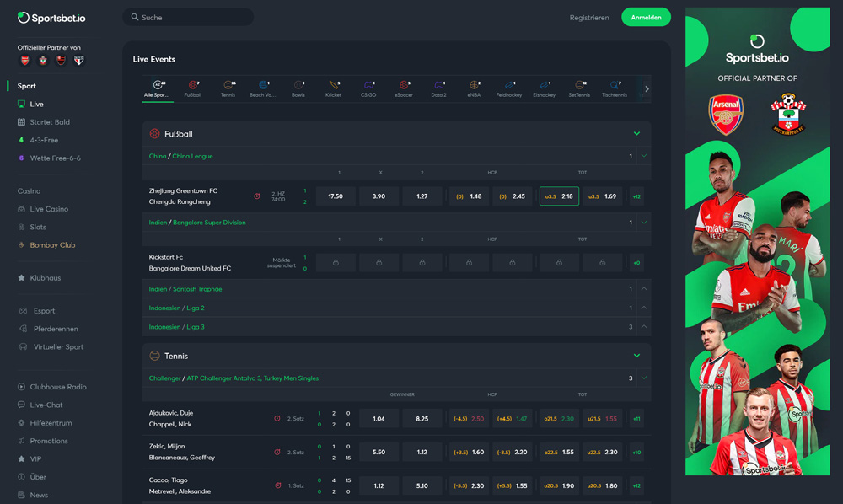This screenshot has width=843, height=504.
Task: Pick the 8.25 odds for Chappell, Nick
Action: pyautogui.click(x=422, y=419)
